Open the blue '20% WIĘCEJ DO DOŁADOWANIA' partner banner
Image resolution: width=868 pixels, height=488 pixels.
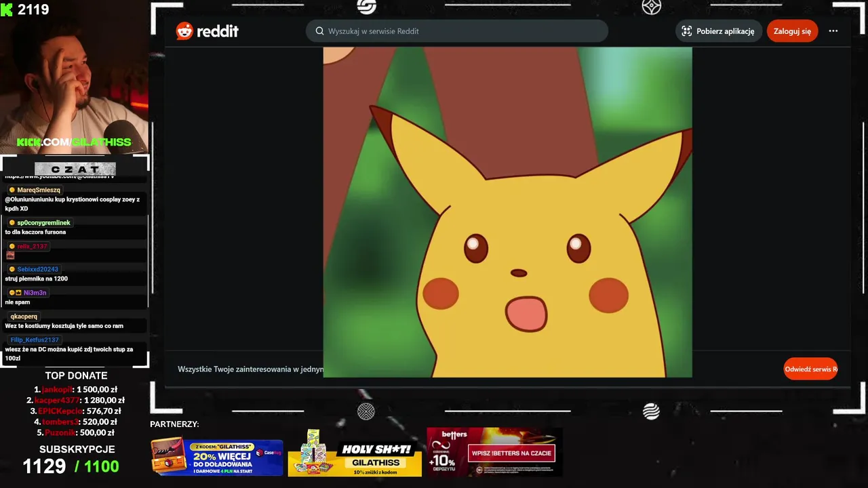(217, 457)
